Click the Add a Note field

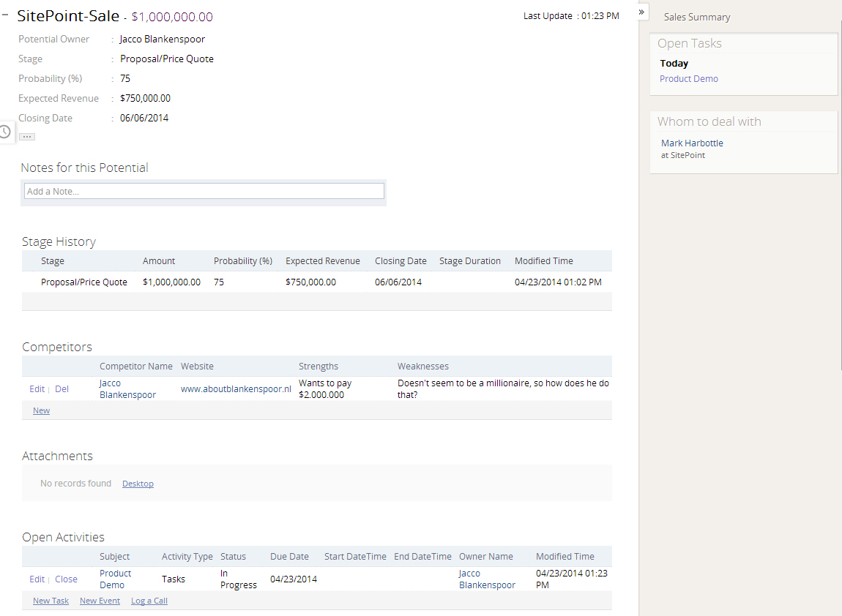(204, 191)
